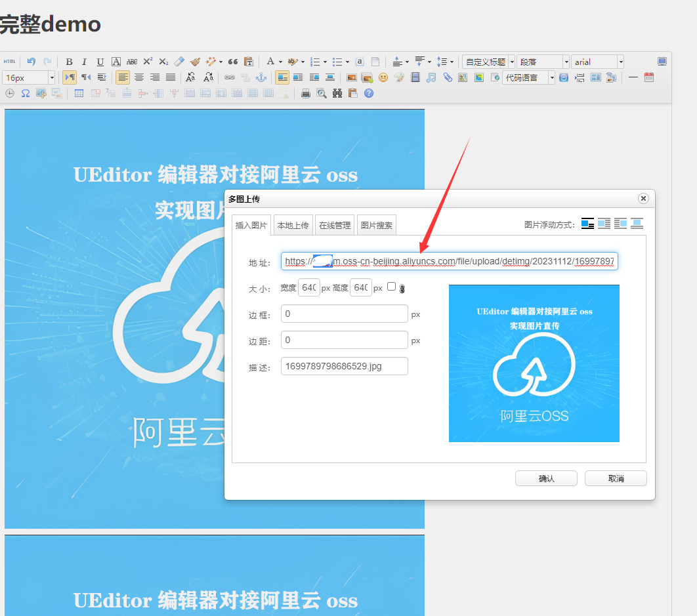The width and height of the screenshot is (697, 616).
Task: Choose the centered image float option
Action: [637, 224]
